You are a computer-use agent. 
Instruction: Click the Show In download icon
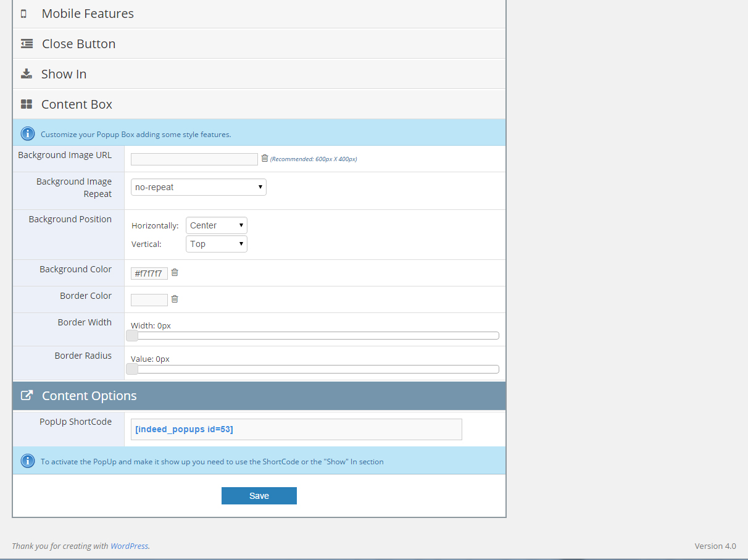26,74
